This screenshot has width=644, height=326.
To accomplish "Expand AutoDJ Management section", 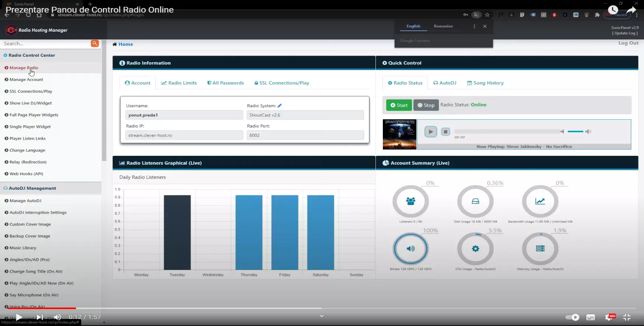I will (x=32, y=188).
